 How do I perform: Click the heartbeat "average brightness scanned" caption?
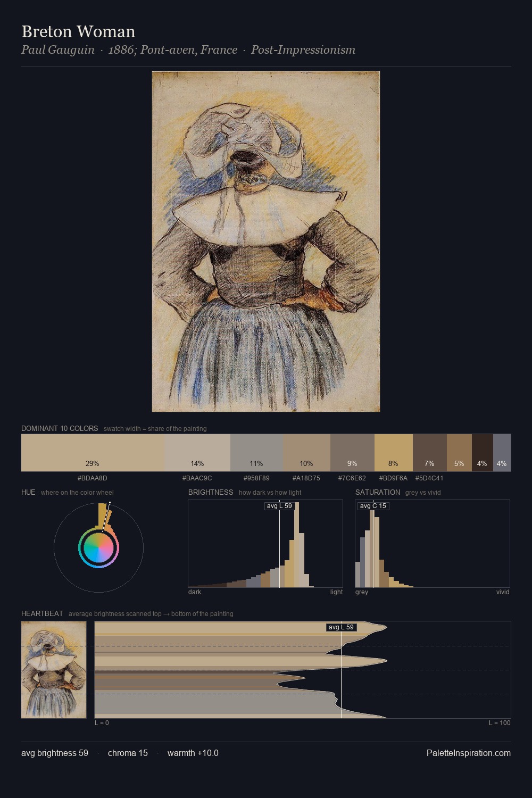(151, 614)
